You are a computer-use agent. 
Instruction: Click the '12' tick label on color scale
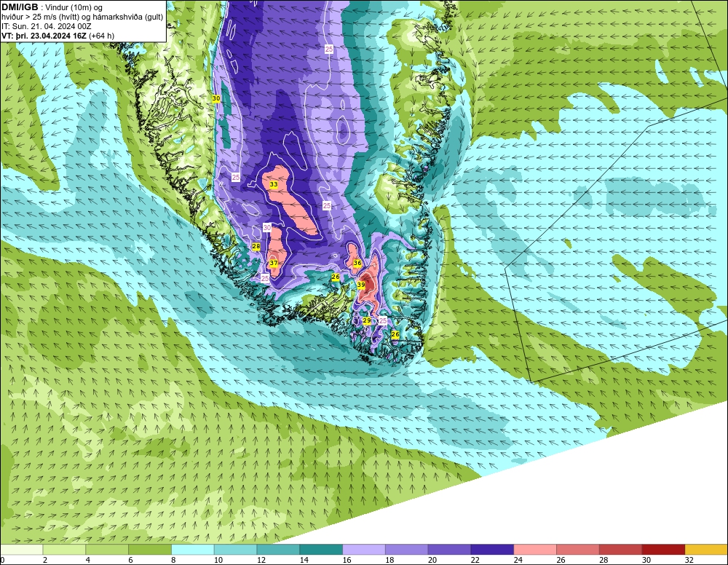[261, 561]
